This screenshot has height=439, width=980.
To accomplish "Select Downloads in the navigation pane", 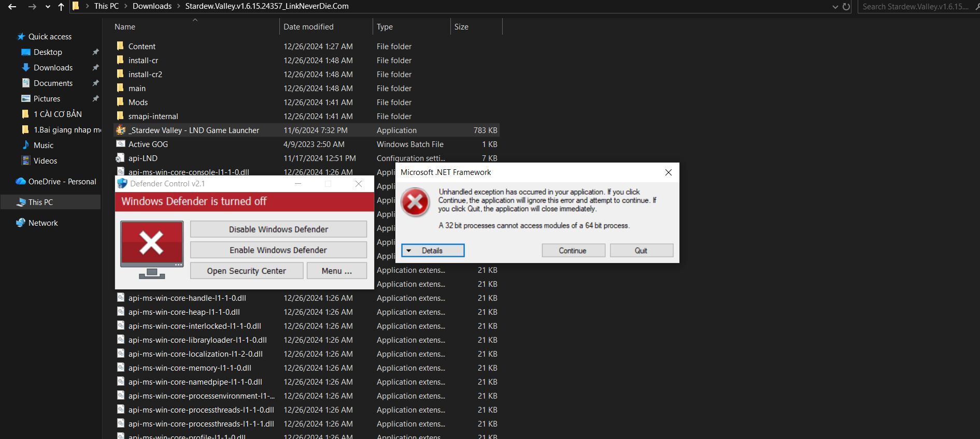I will tap(53, 68).
